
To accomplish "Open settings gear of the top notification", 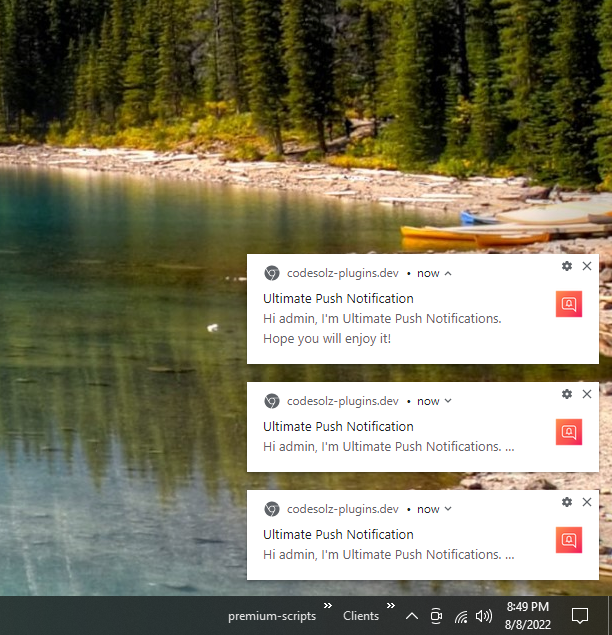I will point(567,266).
